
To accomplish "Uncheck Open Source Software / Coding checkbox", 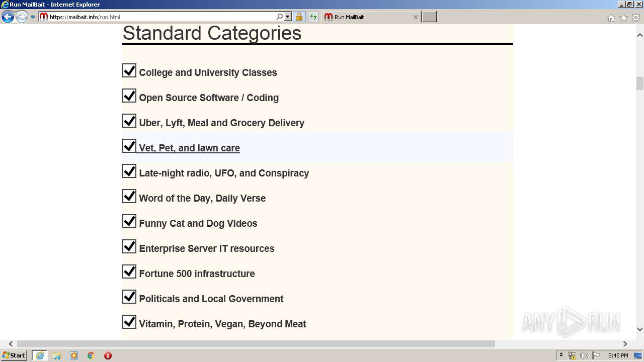I will (129, 96).
